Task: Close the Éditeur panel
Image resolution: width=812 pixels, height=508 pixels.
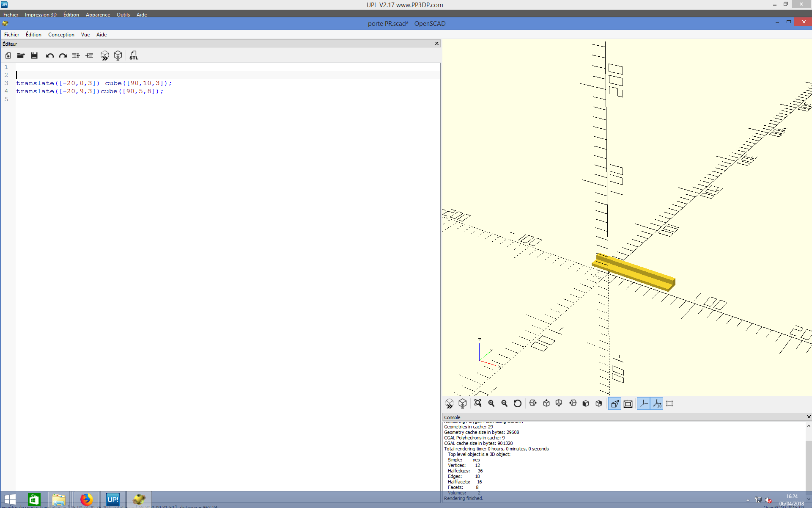Action: point(437,44)
